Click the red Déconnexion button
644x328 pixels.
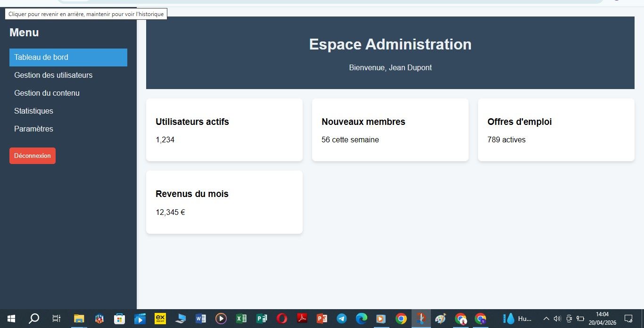coord(33,156)
